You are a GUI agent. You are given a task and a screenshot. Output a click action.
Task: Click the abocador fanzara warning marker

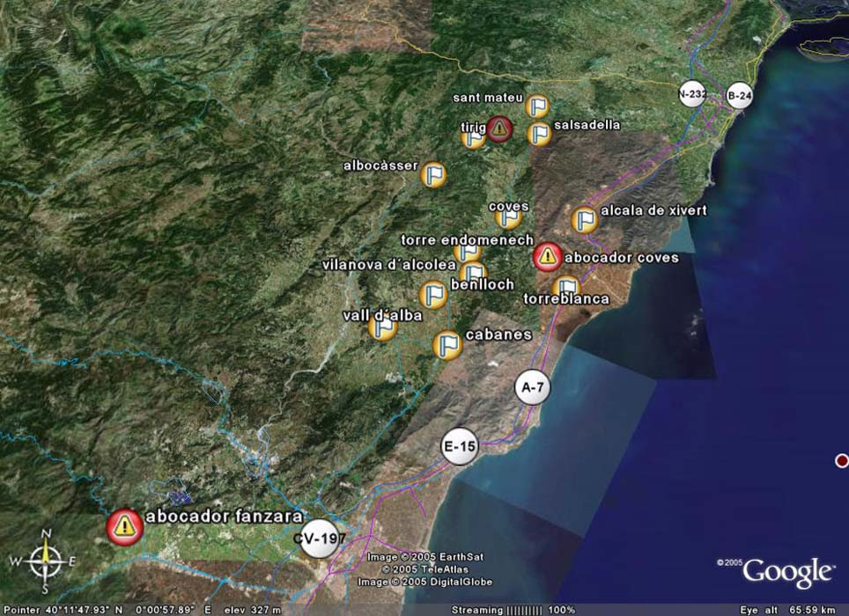pyautogui.click(x=125, y=527)
